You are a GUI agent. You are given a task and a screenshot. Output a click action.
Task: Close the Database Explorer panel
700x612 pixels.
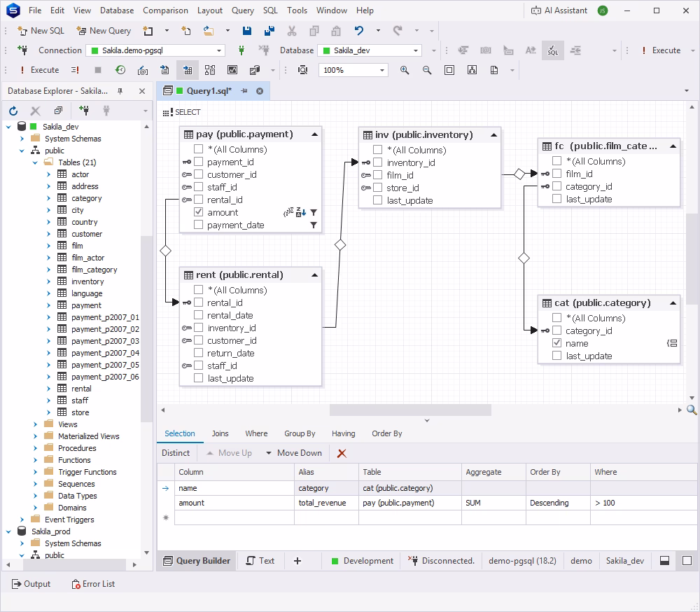[142, 91]
